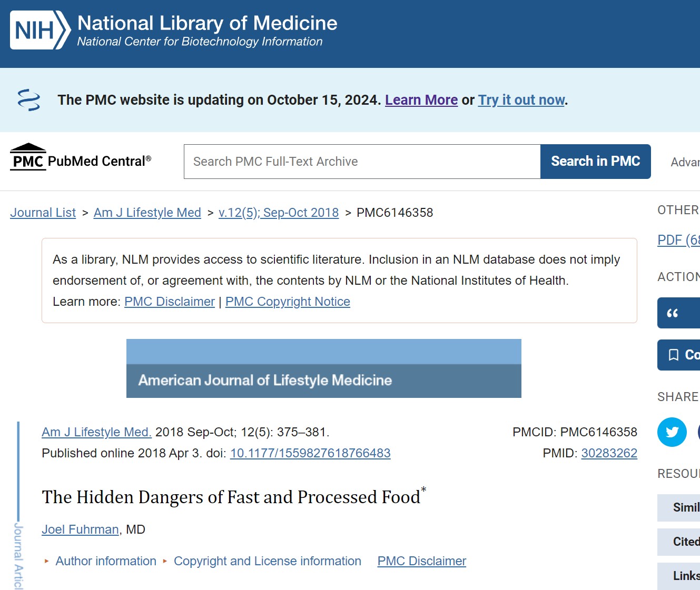Open the Learn More link
This screenshot has height=590, width=700.
coord(421,100)
